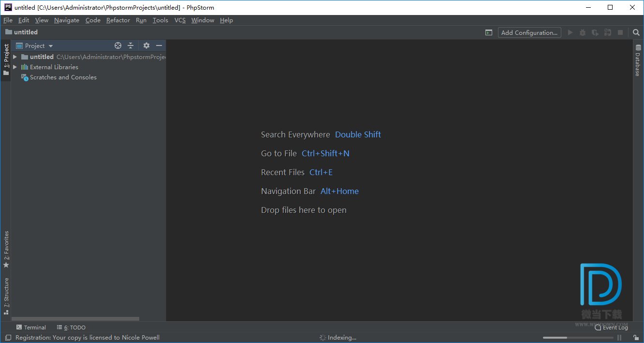644x343 pixels.
Task: Click the Run Anything console icon
Action: point(489,32)
